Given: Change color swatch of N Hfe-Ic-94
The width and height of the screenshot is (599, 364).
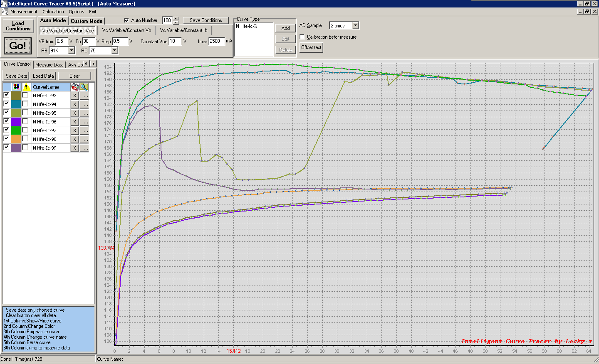Looking at the screenshot, I should click(16, 104).
